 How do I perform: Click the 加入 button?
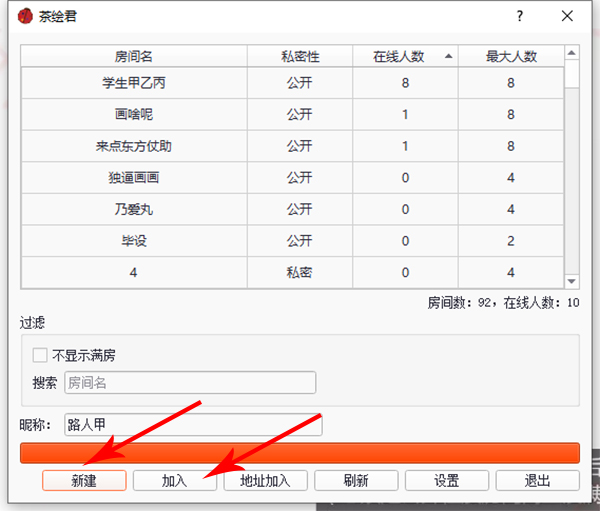point(175,480)
